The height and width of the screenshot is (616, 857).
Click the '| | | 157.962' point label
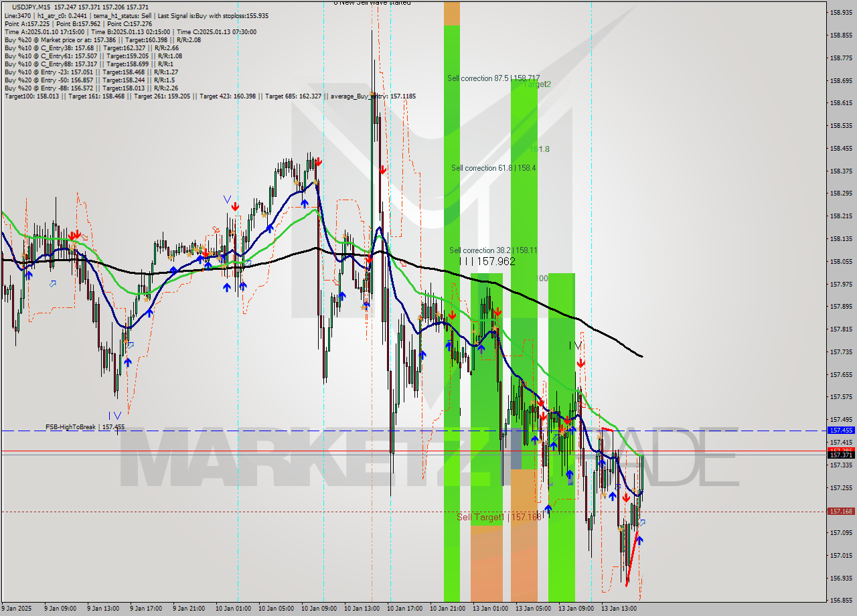click(x=487, y=261)
